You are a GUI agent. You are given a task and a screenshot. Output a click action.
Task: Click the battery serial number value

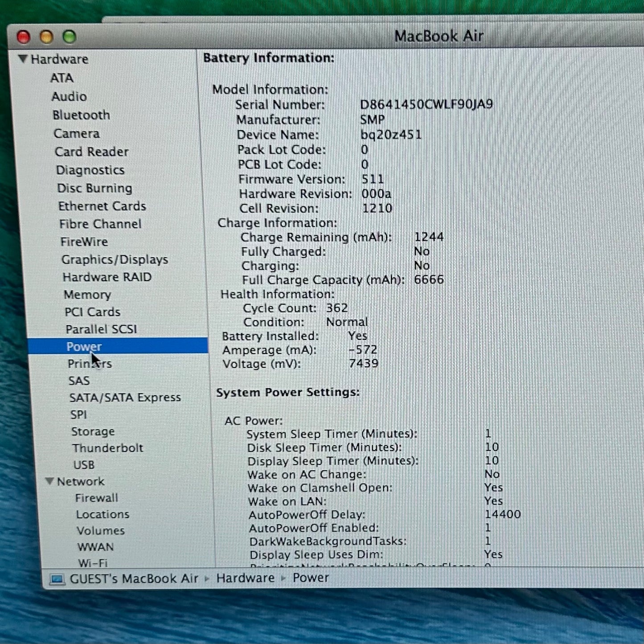426,104
